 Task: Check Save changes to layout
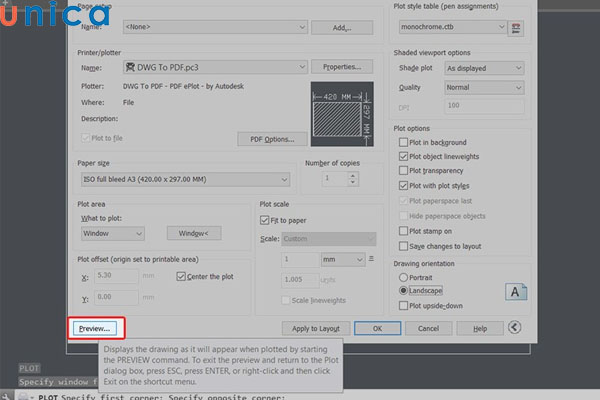coord(403,246)
